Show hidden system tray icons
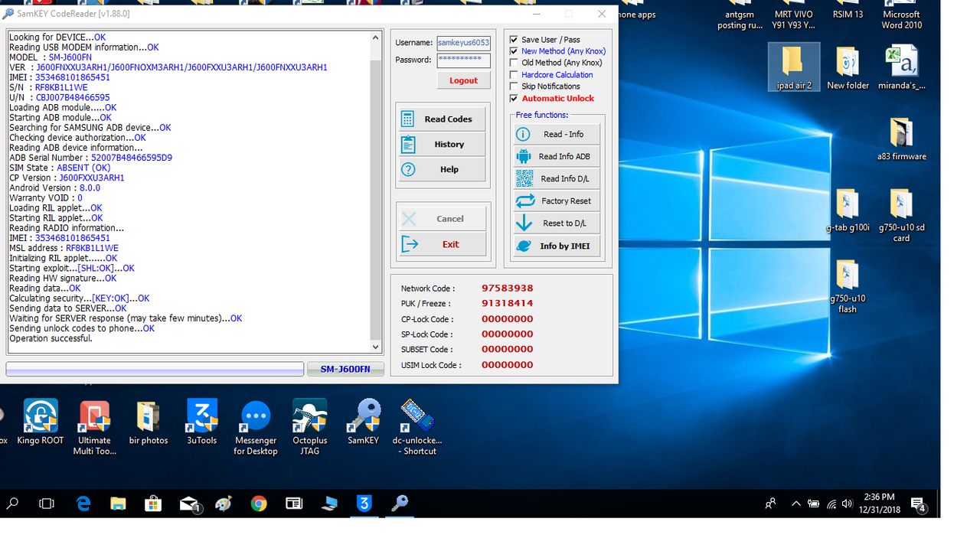 coord(795,504)
